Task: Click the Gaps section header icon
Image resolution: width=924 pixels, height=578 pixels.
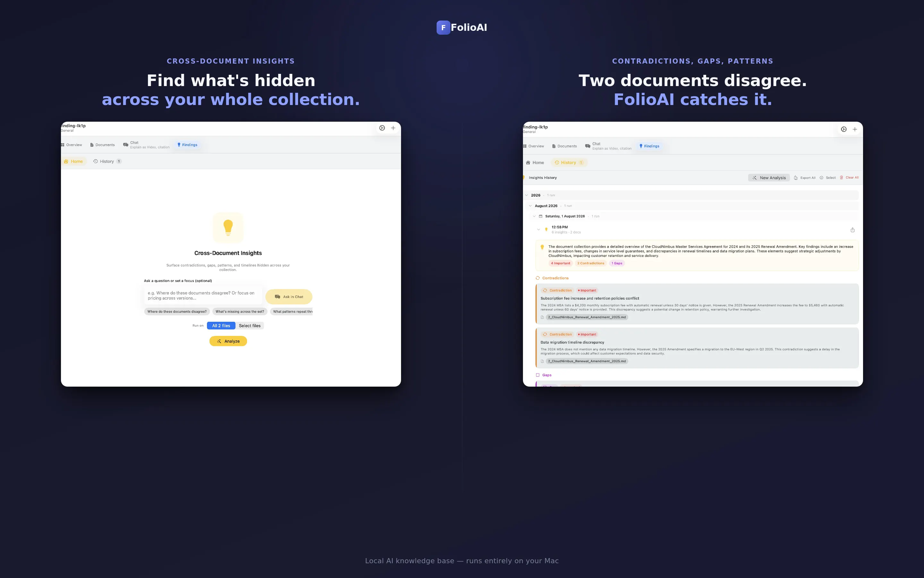Action: click(x=538, y=375)
